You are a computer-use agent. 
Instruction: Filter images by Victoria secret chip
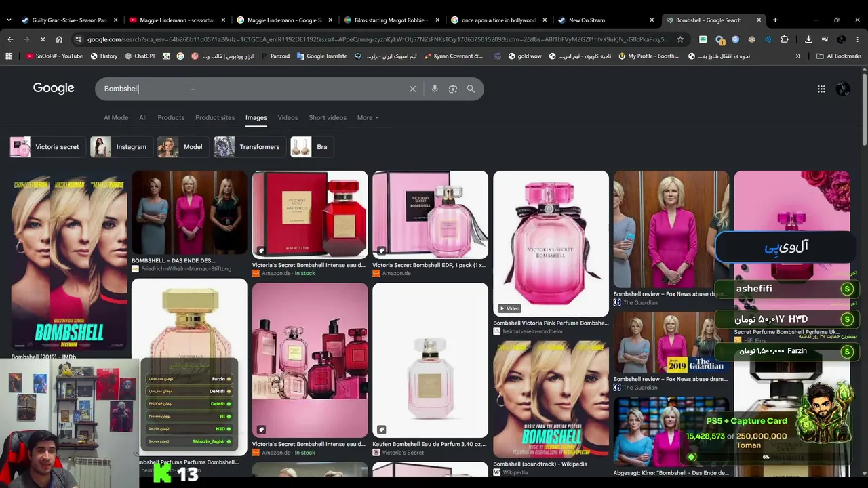click(47, 147)
